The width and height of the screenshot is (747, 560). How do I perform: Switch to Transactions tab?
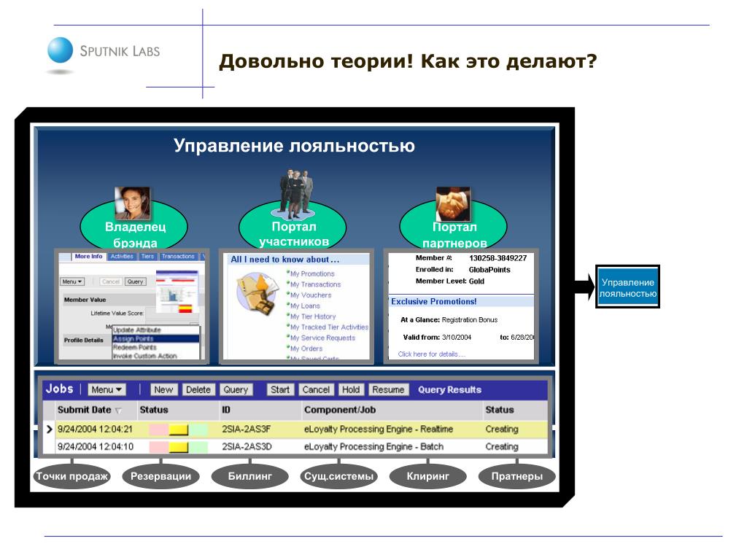point(178,256)
